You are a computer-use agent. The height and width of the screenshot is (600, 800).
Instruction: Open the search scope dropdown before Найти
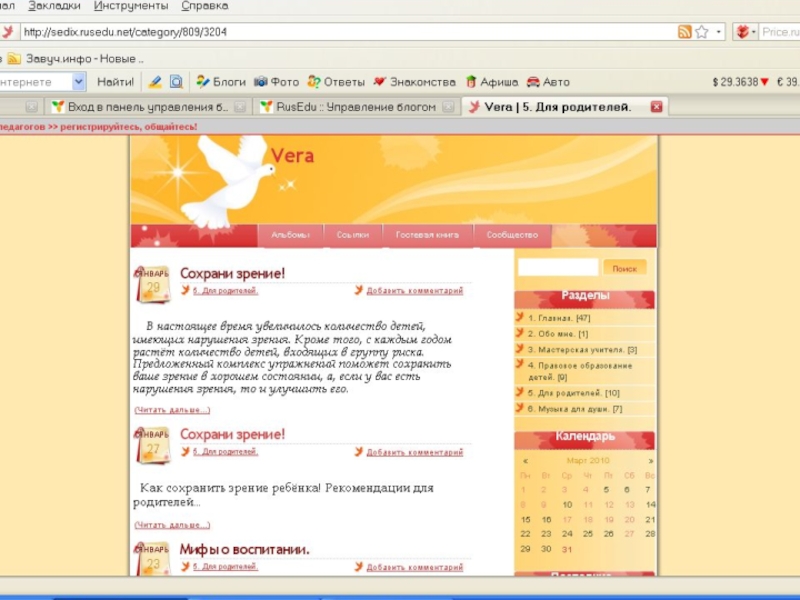(x=78, y=82)
